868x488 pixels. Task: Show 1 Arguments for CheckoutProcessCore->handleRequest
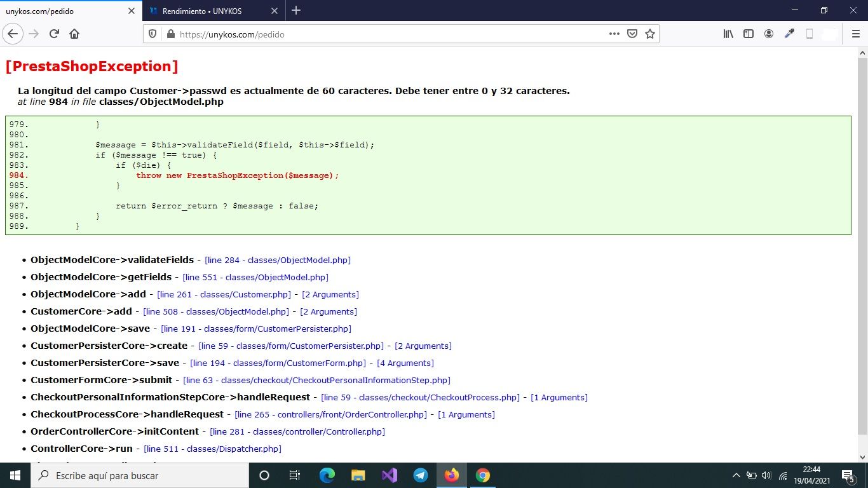click(x=466, y=414)
